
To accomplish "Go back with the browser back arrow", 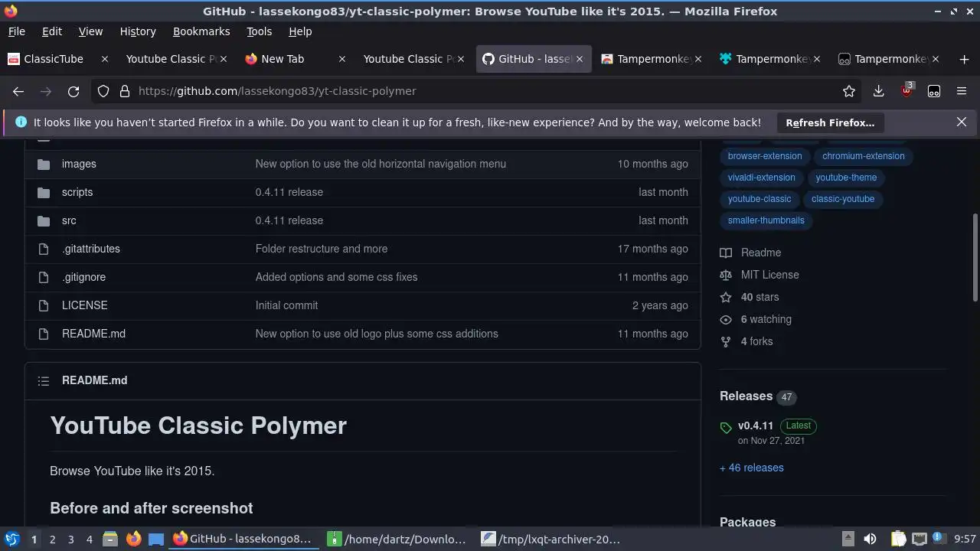I will tap(18, 91).
